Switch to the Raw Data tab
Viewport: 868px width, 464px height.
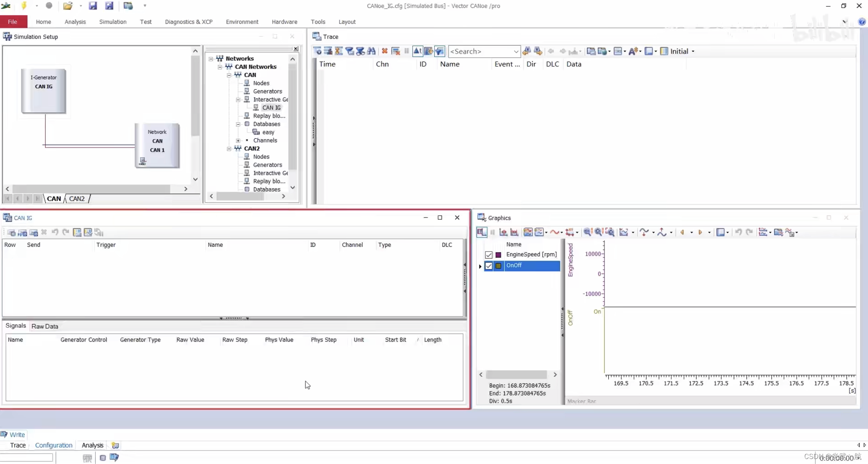44,326
